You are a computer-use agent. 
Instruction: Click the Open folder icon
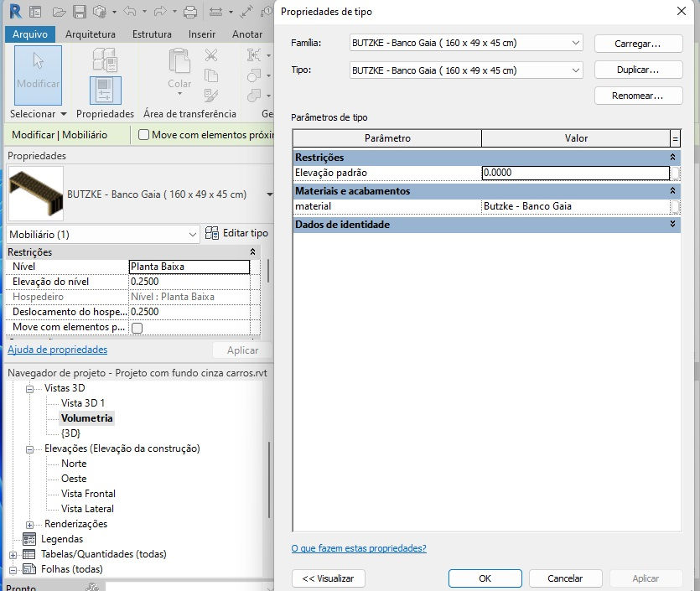59,12
